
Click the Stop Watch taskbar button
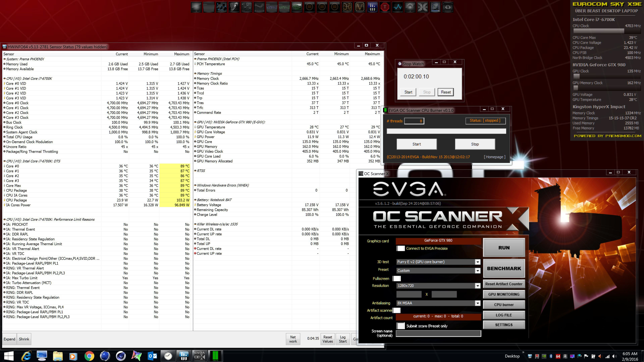[168, 356]
